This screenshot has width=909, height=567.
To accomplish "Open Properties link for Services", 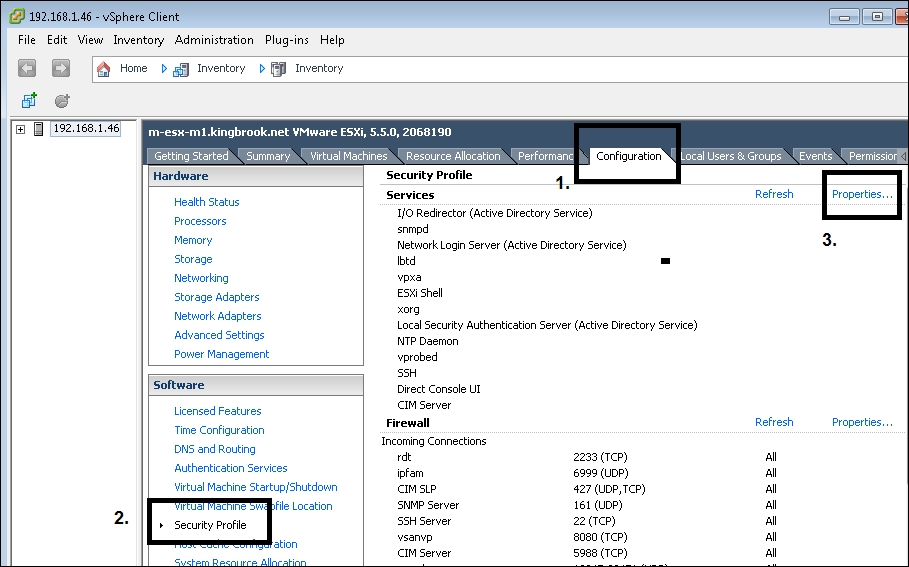I will click(x=862, y=194).
